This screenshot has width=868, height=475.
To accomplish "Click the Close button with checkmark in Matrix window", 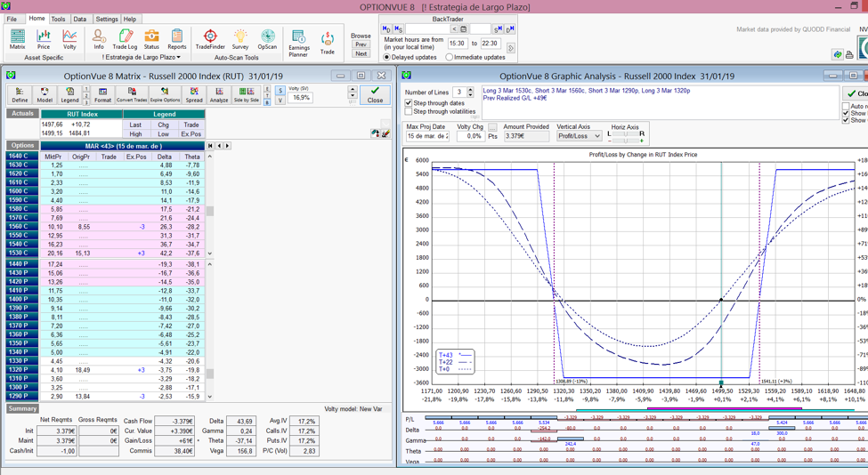I will (x=375, y=94).
